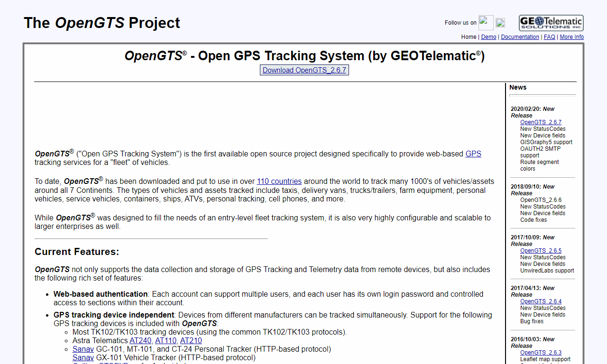This screenshot has height=364, width=607.
Task: Click 'Web-based authentication' feature label
Action: (x=101, y=294)
